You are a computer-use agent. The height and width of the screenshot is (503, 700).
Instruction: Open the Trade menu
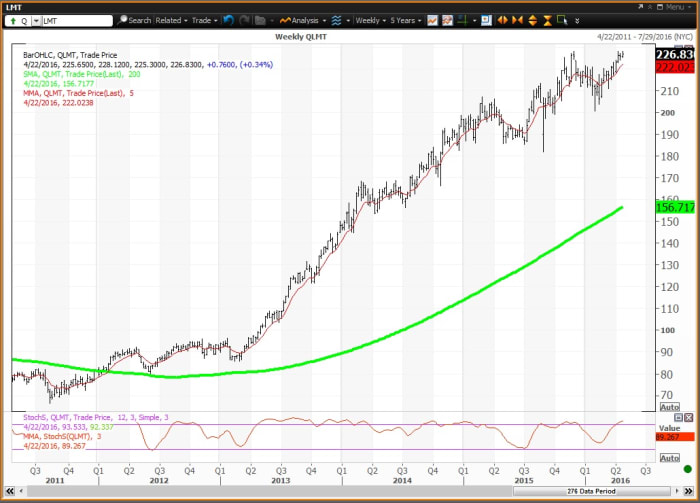[204, 20]
